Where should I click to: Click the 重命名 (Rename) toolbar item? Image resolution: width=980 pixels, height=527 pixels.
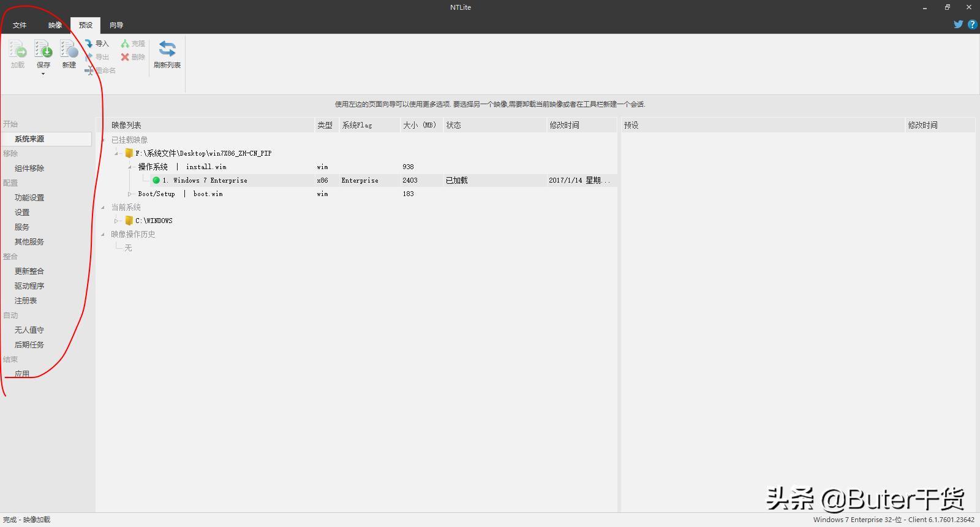(x=100, y=70)
